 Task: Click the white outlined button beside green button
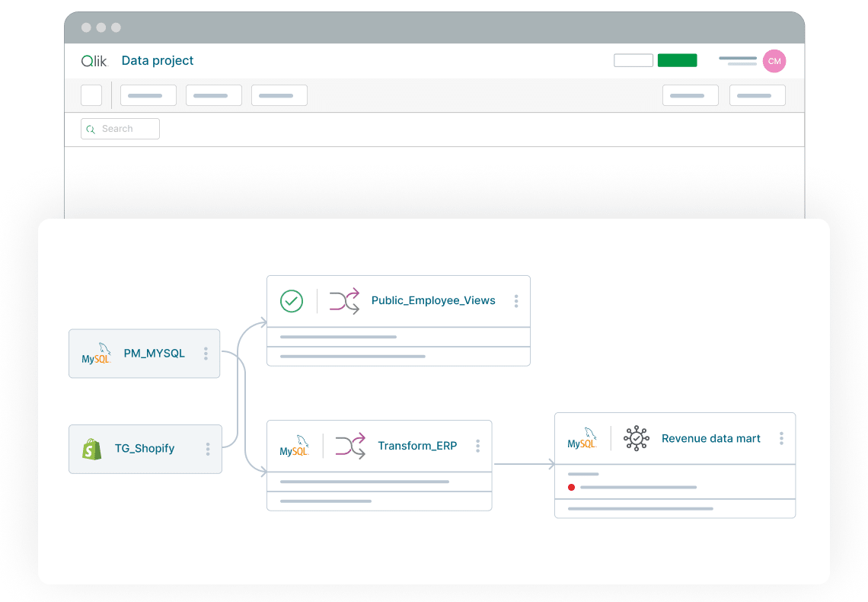[x=633, y=60]
